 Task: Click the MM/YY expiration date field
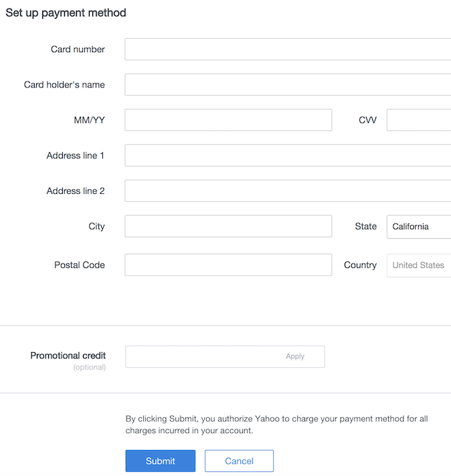point(228,120)
